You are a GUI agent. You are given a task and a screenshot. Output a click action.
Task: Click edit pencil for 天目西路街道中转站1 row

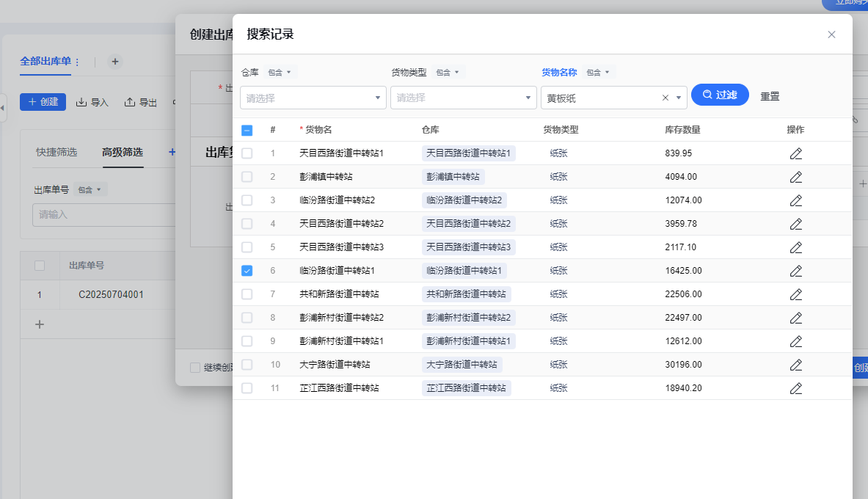click(x=795, y=153)
